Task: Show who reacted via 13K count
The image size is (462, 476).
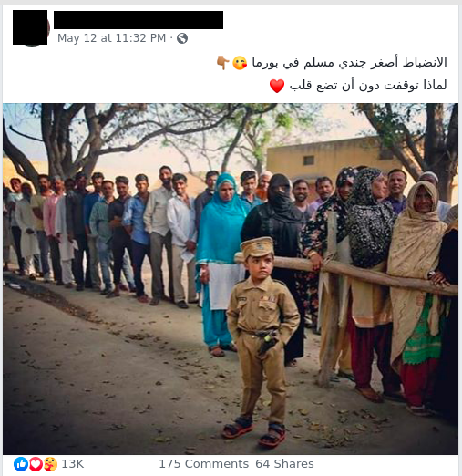Action: 73,464
